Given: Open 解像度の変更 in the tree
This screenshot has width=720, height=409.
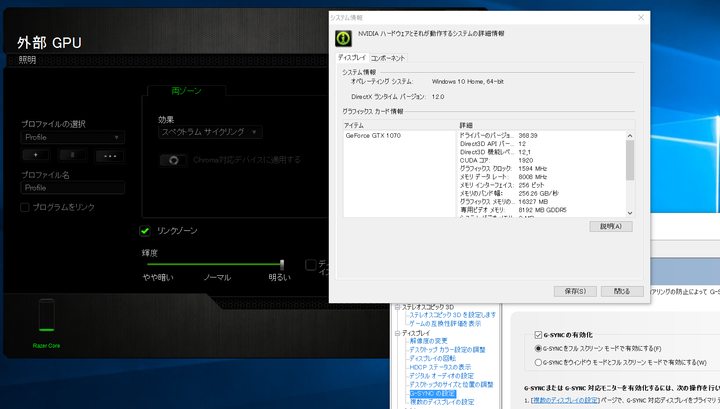Looking at the screenshot, I should point(428,341).
